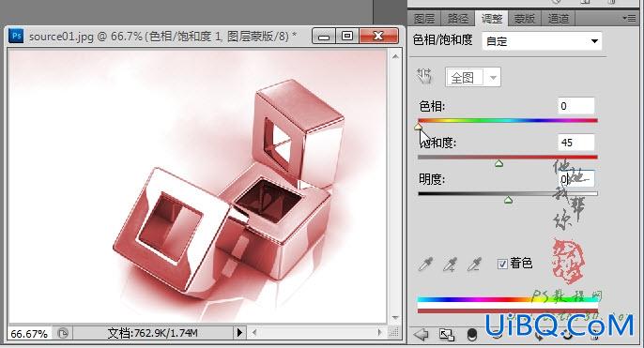Click the Photoshop Ps document icon
Viewport: 644px width, 348px height.
coord(16,36)
